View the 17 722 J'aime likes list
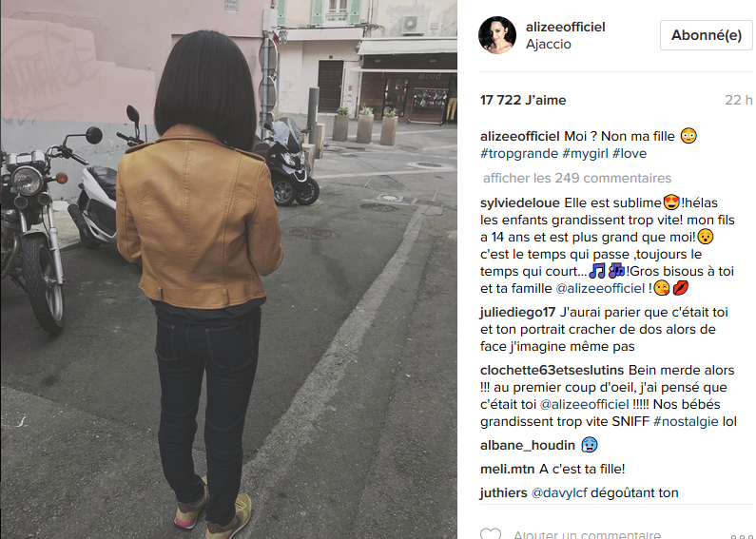Image resolution: width=756 pixels, height=539 pixels. (523, 100)
